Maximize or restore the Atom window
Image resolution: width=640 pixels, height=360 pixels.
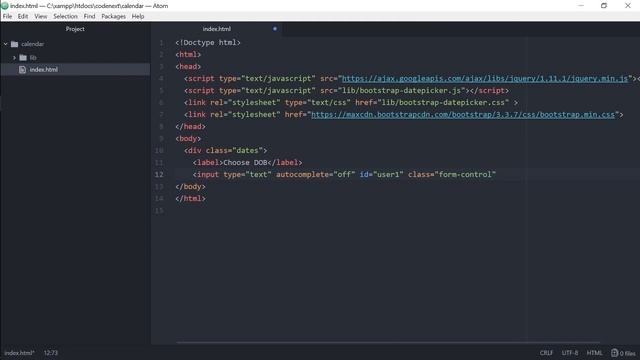[604, 6]
